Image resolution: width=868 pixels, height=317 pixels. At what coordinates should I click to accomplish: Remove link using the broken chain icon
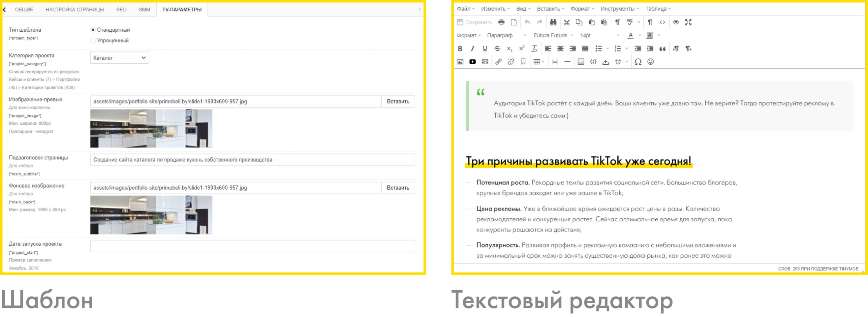511,62
